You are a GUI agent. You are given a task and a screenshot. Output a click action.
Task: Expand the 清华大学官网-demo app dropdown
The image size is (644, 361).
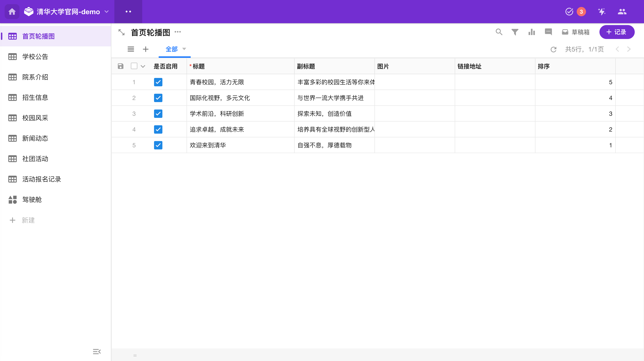tap(107, 12)
